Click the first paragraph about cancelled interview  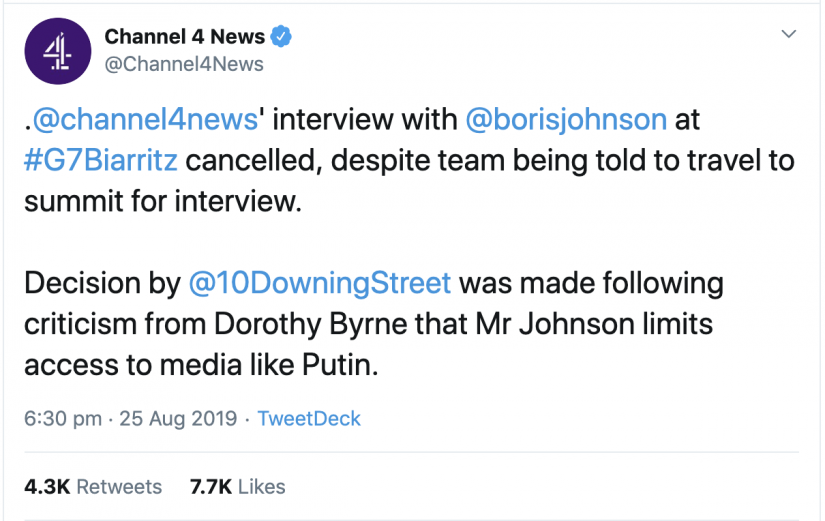[x=409, y=160]
